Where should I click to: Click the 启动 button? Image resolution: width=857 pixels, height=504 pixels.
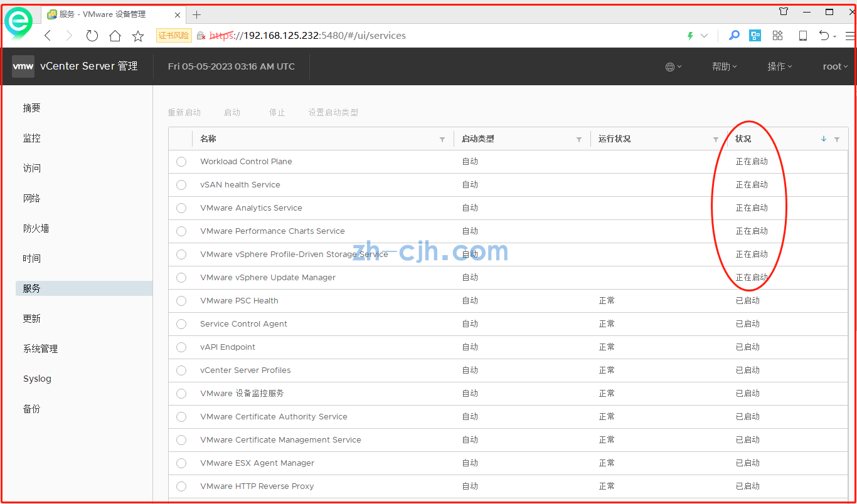coord(232,113)
